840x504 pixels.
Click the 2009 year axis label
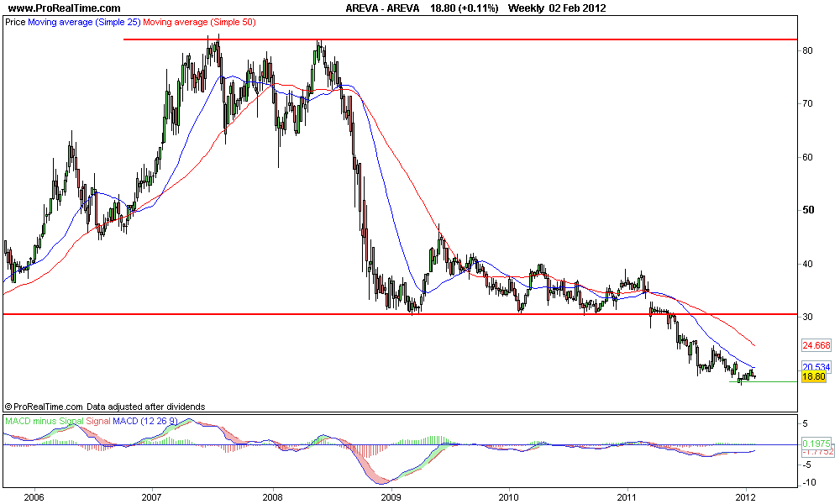point(391,496)
